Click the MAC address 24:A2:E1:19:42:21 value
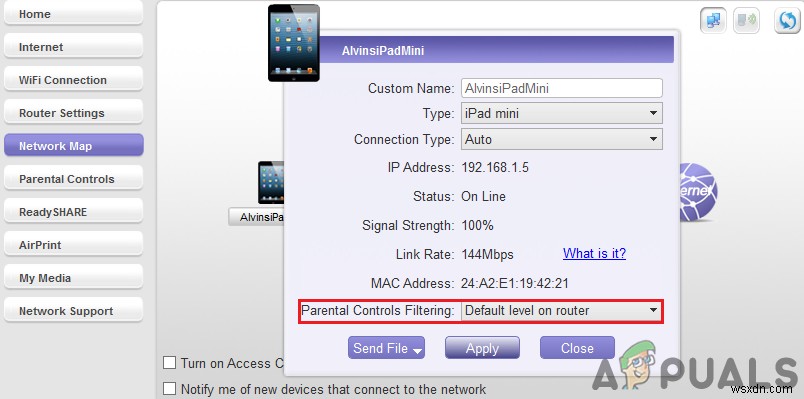This screenshot has width=804, height=399. [x=515, y=283]
